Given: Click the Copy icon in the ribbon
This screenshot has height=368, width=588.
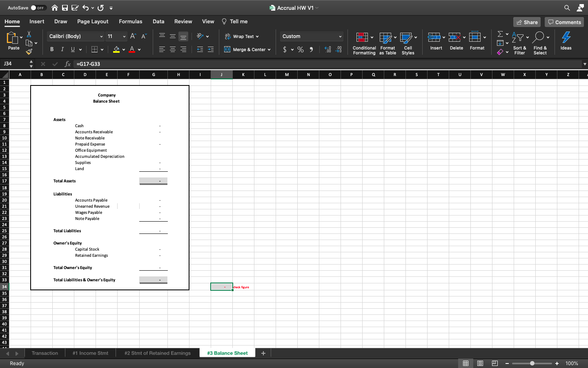Looking at the screenshot, I should pyautogui.click(x=29, y=43).
